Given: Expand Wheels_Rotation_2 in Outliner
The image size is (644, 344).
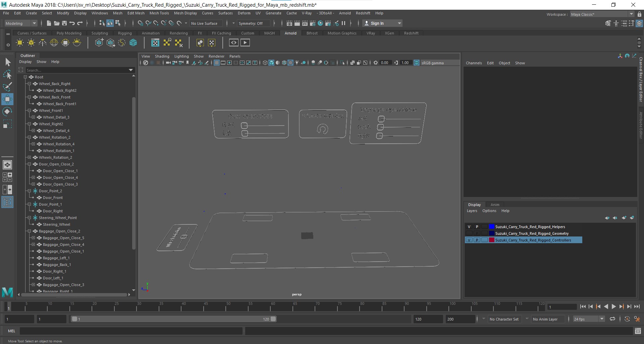Looking at the screenshot, I should (29, 157).
